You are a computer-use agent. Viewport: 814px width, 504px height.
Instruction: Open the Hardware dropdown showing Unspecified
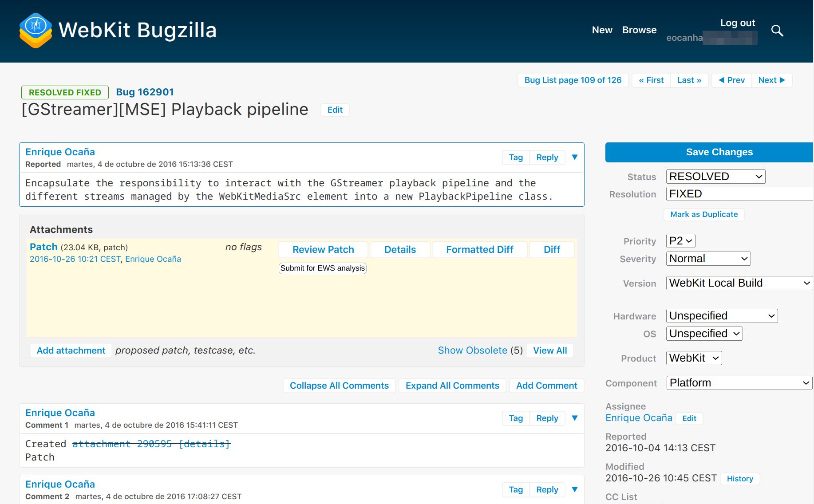722,316
